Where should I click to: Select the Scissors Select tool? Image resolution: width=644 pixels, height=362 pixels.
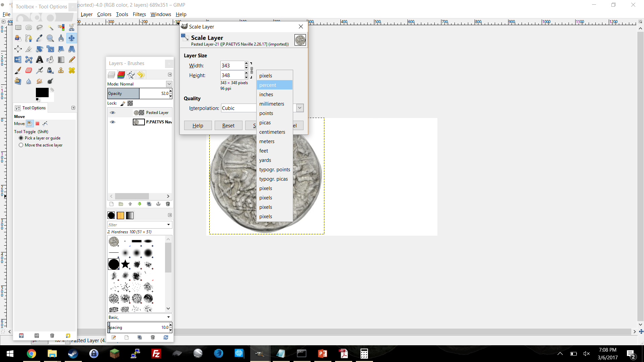tap(72, 27)
